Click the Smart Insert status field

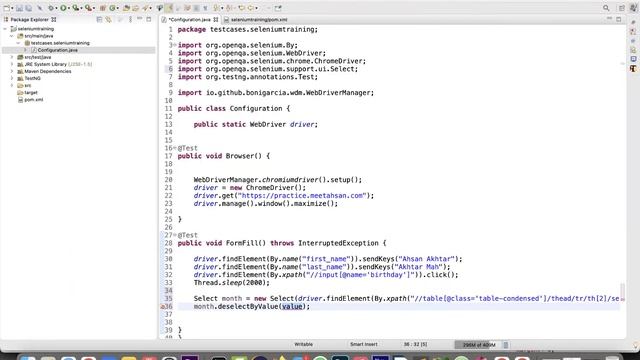click(x=363, y=344)
